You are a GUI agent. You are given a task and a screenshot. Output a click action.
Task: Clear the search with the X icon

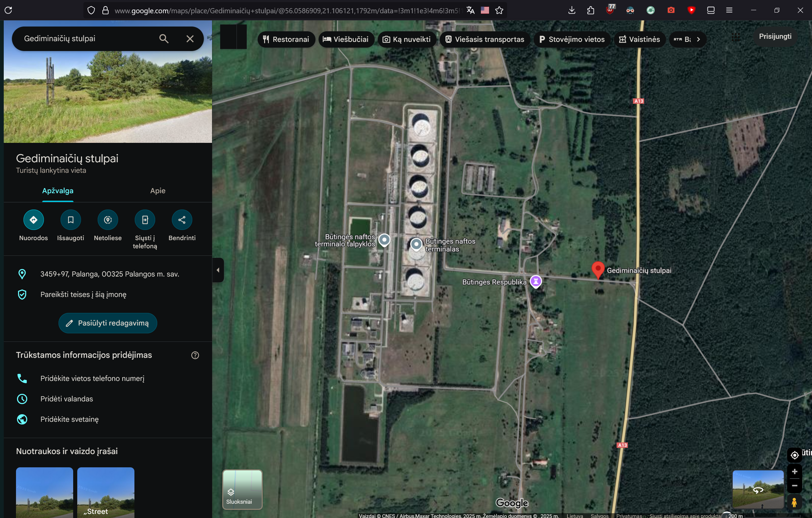(x=190, y=39)
